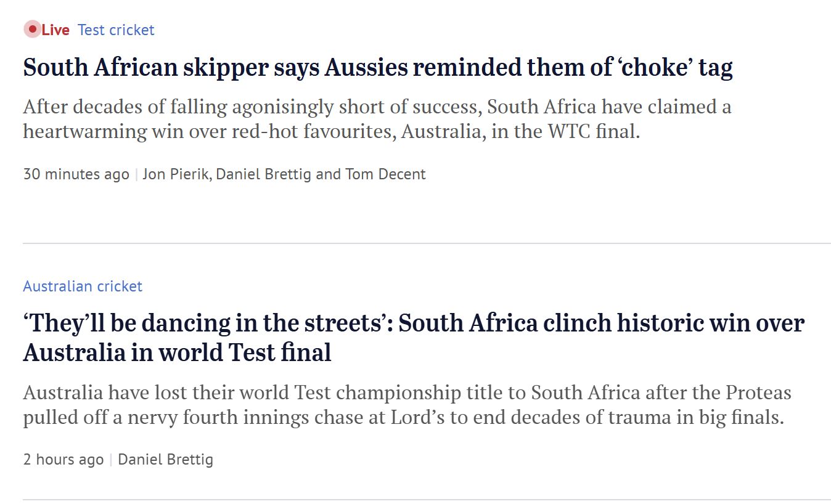Click the '30 minutes ago' timestamp
Screen dimensions: 831x504
point(76,174)
